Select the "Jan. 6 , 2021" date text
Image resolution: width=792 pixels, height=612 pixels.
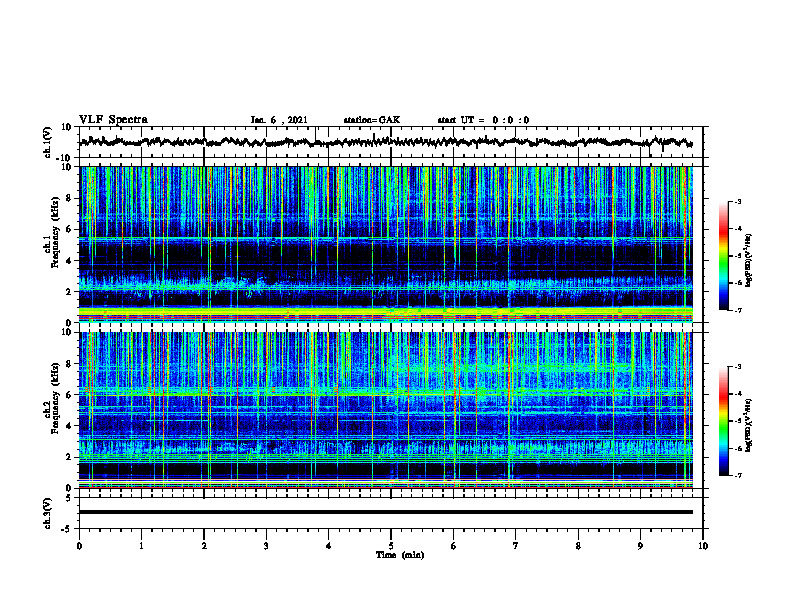point(279,120)
